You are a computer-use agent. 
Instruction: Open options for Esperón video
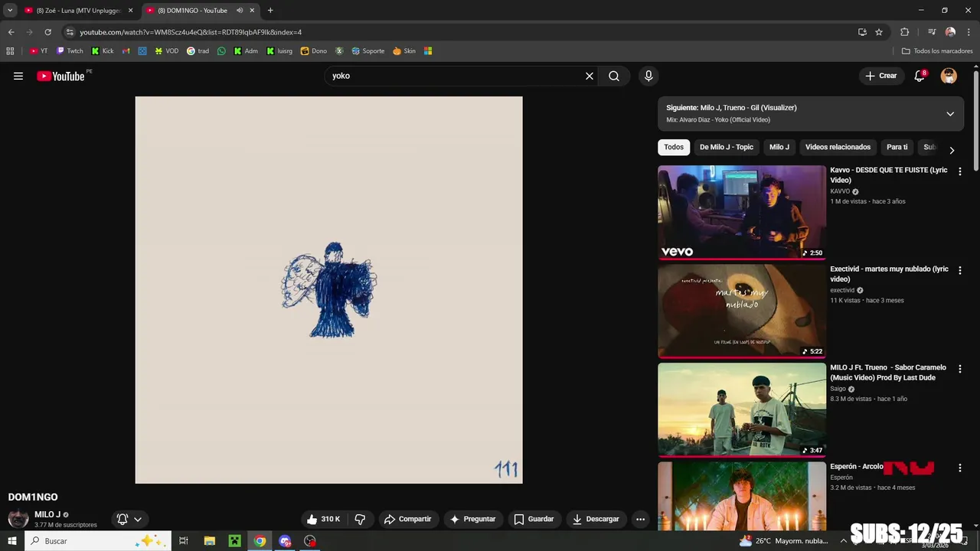click(x=960, y=468)
